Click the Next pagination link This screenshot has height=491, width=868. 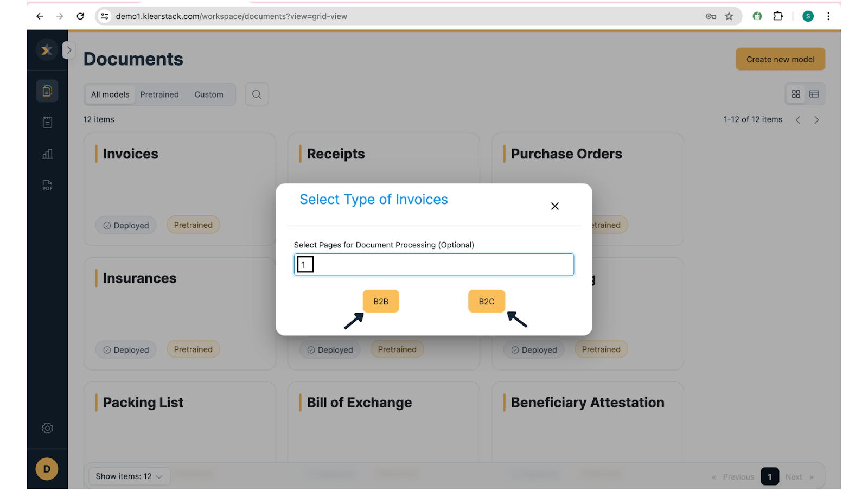click(800, 477)
